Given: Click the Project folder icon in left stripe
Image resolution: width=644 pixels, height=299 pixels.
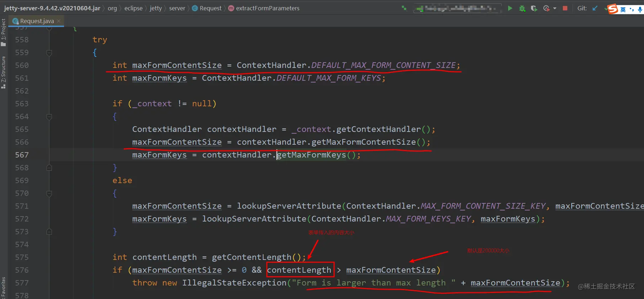Looking at the screenshot, I should pyautogui.click(x=4, y=44).
